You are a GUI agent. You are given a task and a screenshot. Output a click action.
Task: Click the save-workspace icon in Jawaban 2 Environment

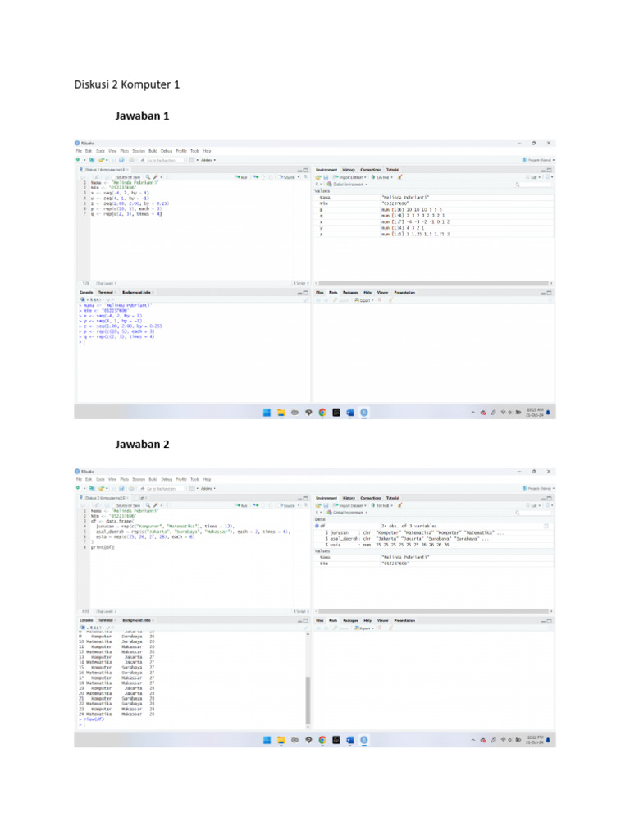point(325,505)
